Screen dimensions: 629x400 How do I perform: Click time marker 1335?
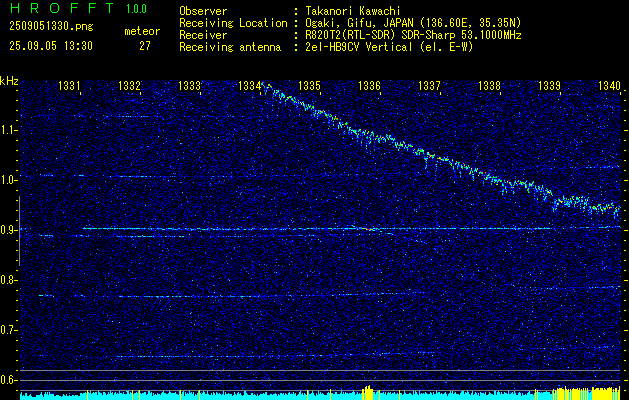pyautogui.click(x=309, y=85)
